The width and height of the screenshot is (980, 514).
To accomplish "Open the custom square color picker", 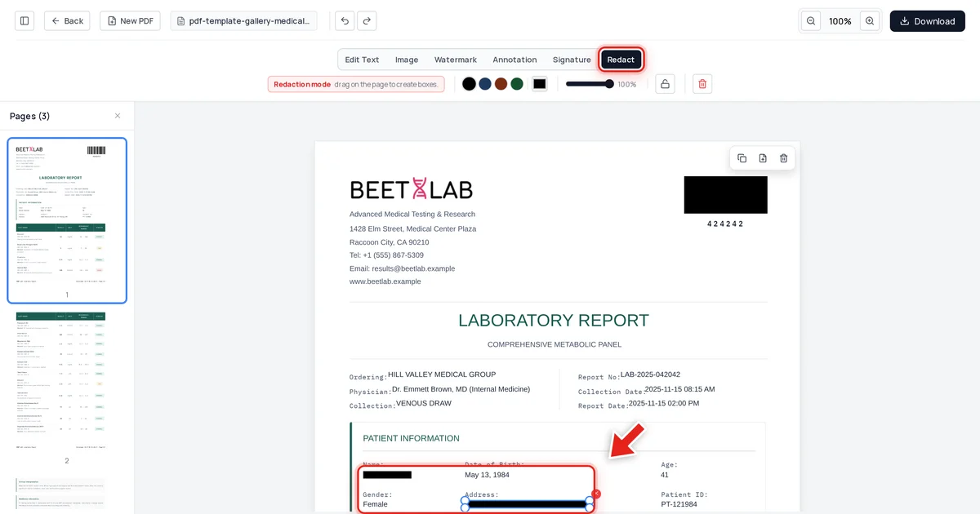I will pyautogui.click(x=540, y=84).
